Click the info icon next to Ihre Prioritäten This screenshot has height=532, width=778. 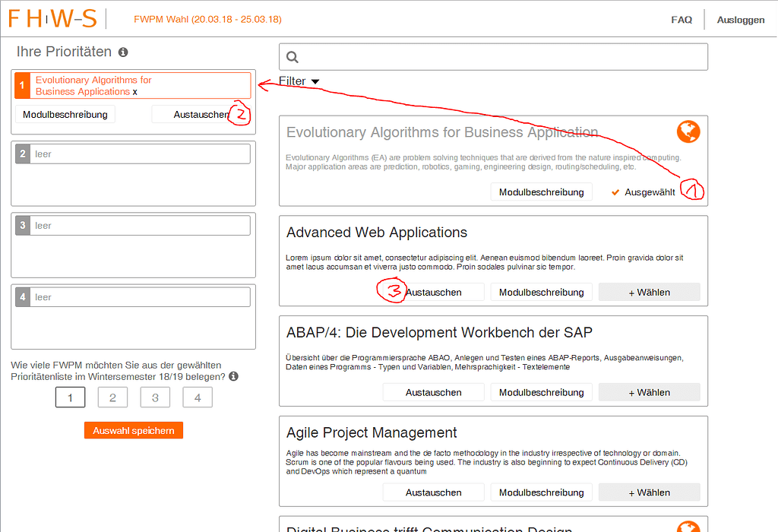coord(122,52)
